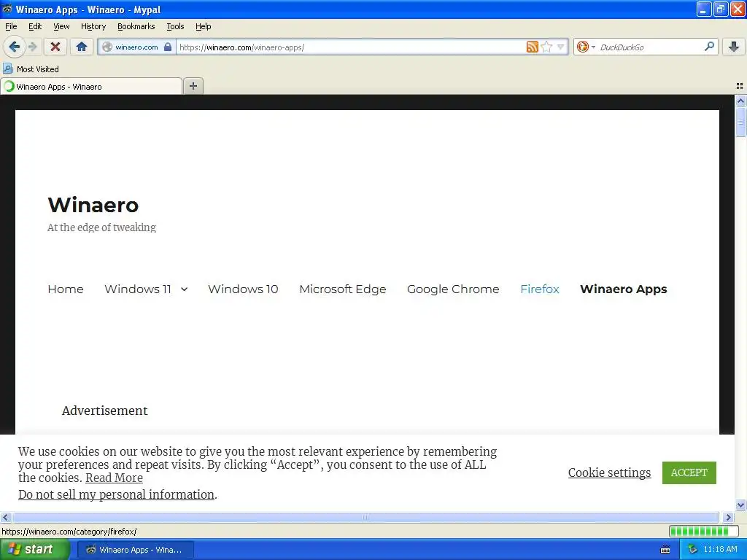
Task: Click the vertical scrollbar down arrow
Action: point(740,505)
